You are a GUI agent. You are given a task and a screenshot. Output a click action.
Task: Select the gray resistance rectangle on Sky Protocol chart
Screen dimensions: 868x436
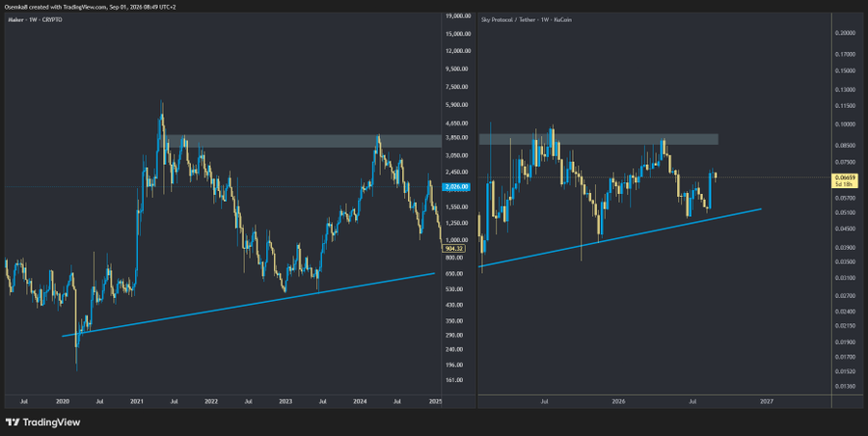pos(598,139)
